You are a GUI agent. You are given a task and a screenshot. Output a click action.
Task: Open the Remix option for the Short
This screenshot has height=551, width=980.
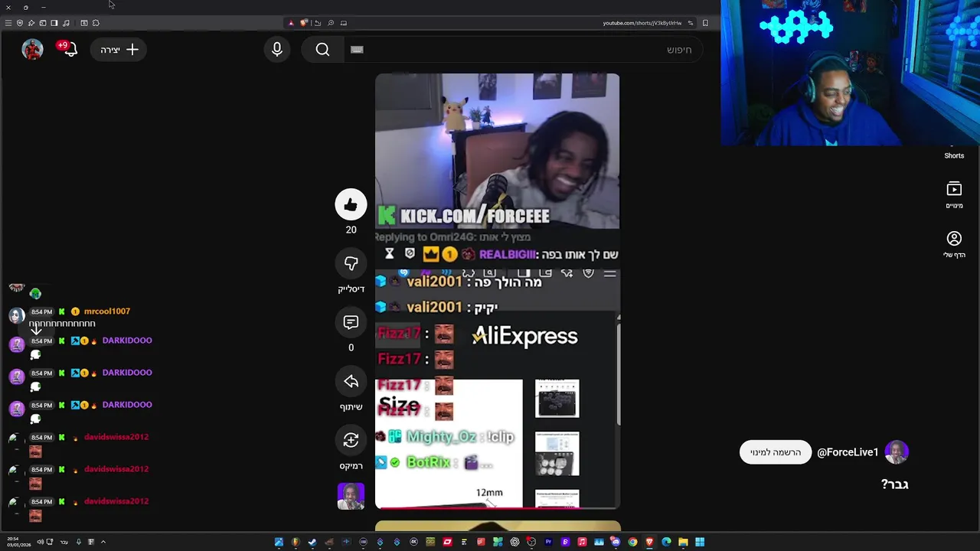tap(351, 440)
